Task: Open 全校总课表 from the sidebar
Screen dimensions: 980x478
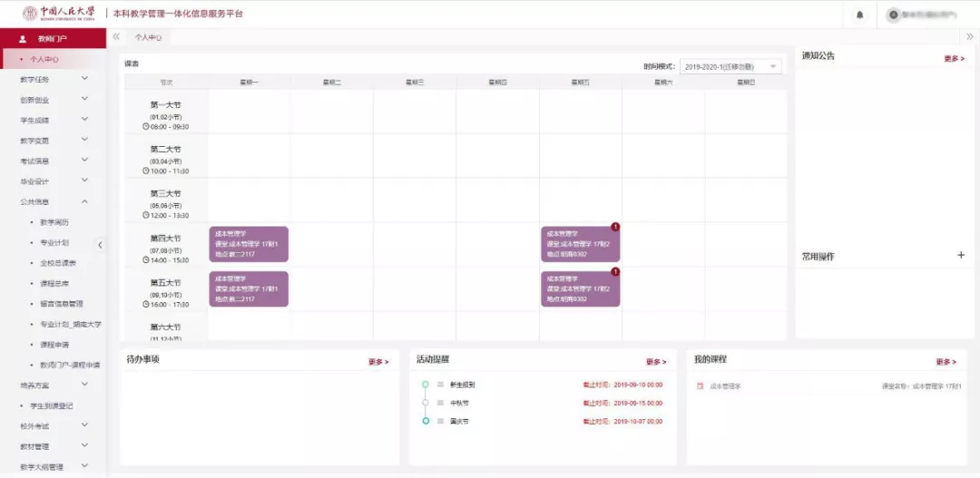Action: point(58,263)
